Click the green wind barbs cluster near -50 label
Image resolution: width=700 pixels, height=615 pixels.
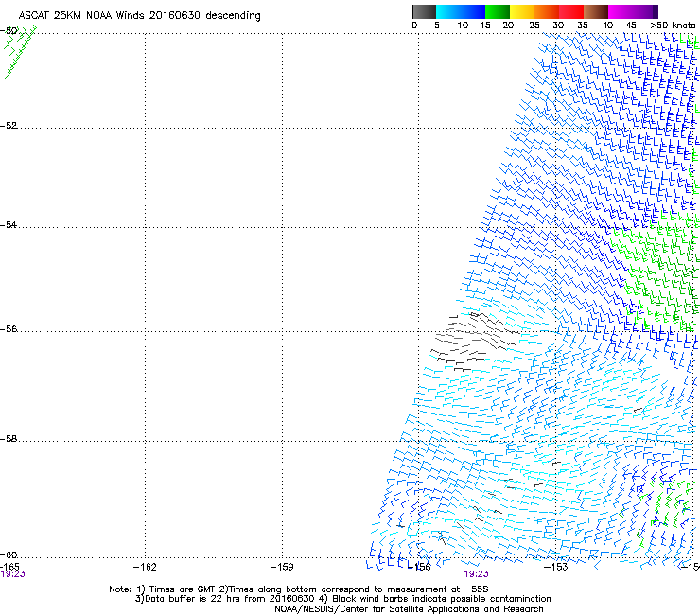(20, 51)
